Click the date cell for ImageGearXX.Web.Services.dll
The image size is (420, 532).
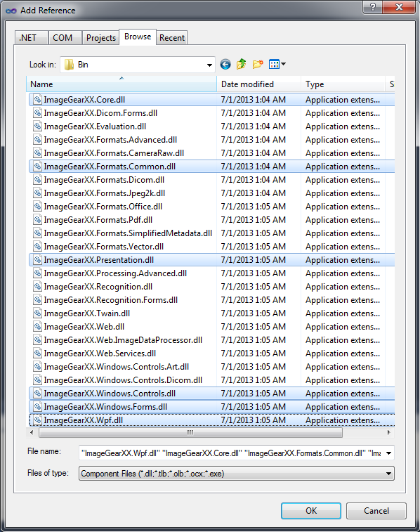coord(254,353)
